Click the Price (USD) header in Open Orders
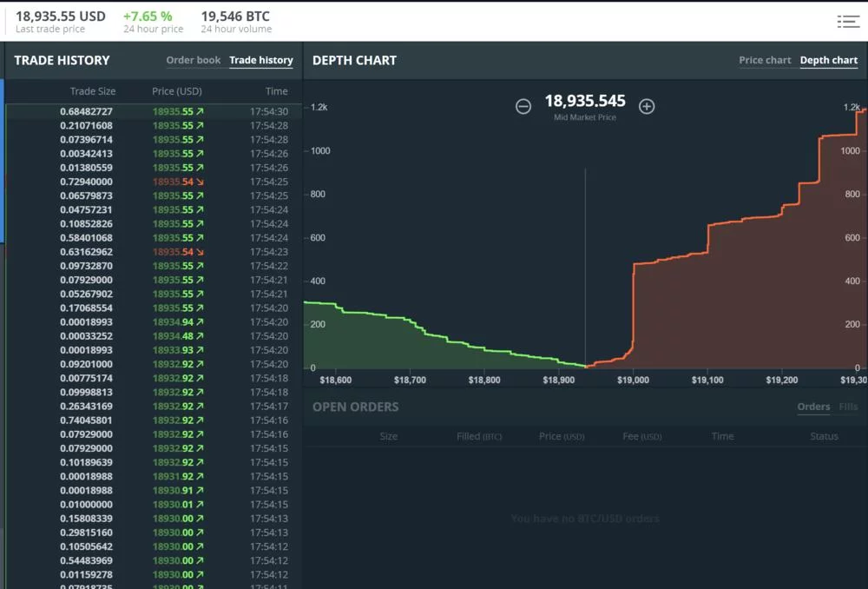The image size is (868, 589). click(562, 437)
